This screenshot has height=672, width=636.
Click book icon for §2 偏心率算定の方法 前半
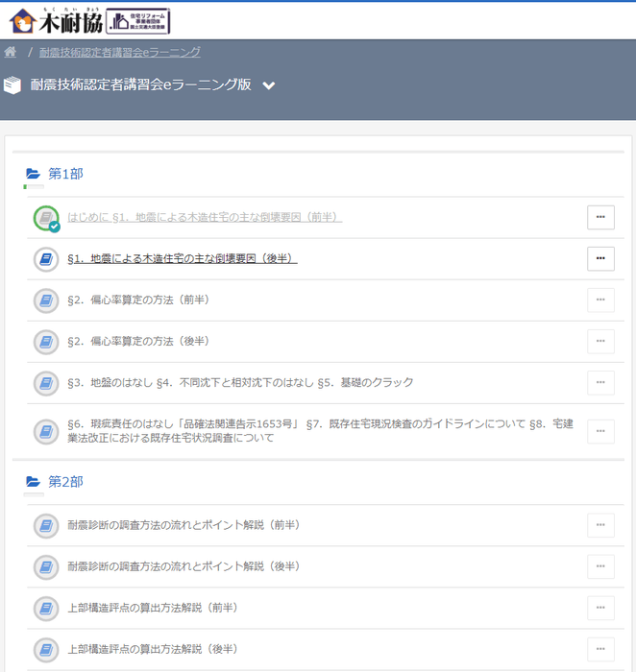pyautogui.click(x=45, y=300)
